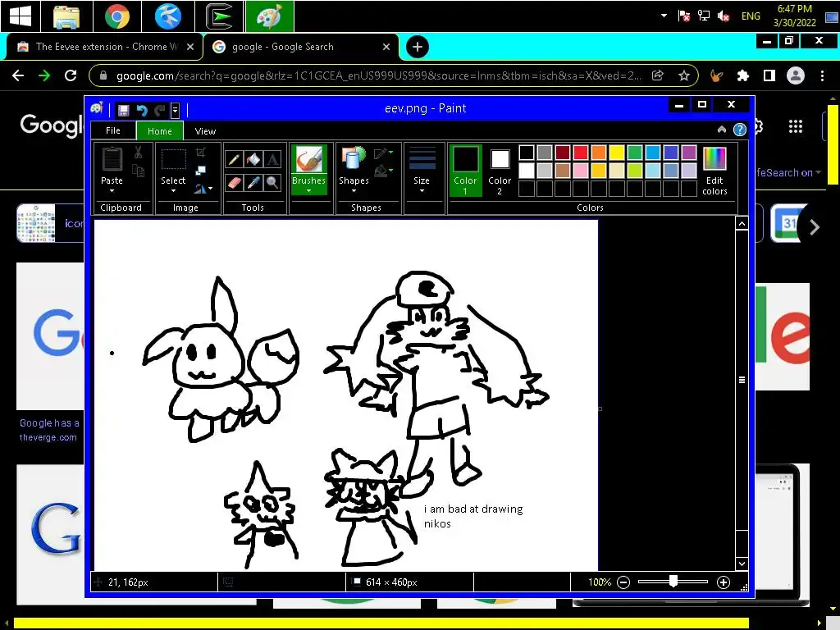
Task: Click the Shapes gallery icon
Action: pyautogui.click(x=353, y=158)
